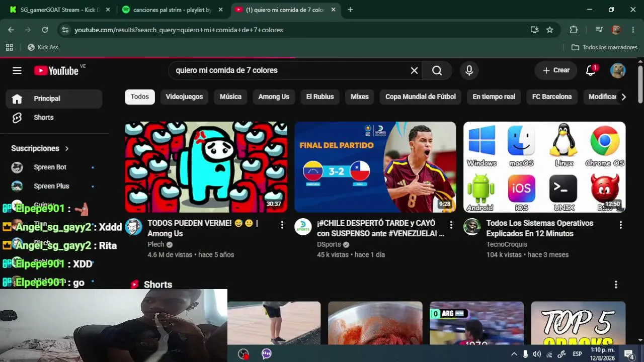Open options for the Among Us video

282,225
